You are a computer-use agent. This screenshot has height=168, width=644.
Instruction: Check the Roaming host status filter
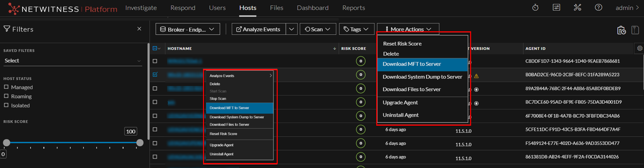(x=6, y=96)
